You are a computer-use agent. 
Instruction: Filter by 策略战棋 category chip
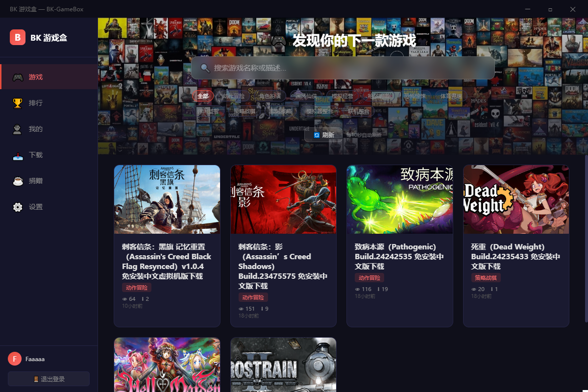[x=244, y=111]
